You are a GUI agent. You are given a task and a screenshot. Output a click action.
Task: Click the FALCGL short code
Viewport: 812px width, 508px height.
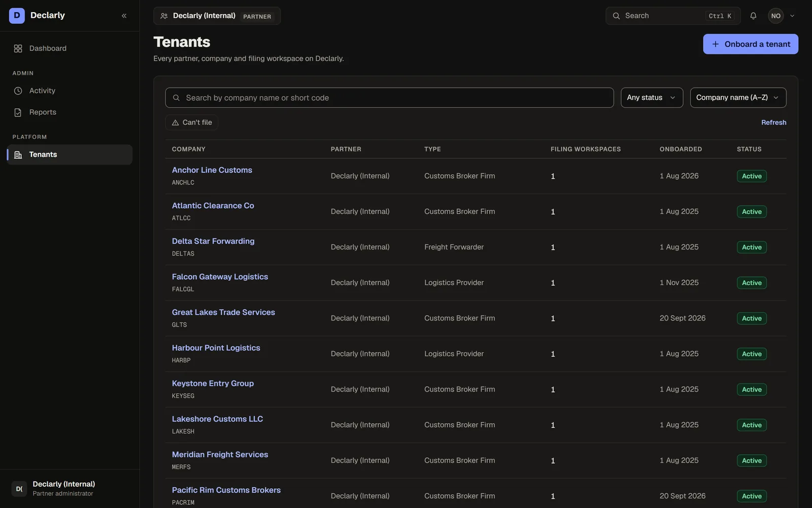tap(183, 290)
